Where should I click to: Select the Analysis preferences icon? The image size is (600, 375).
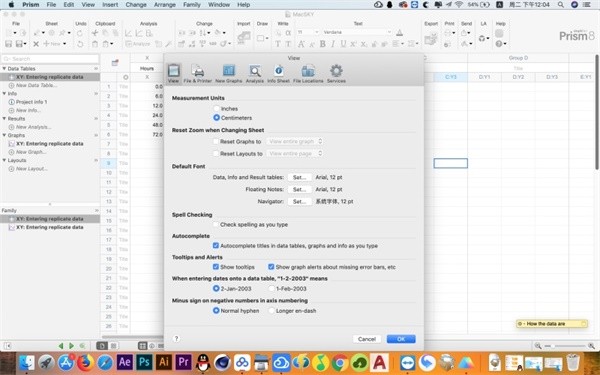pyautogui.click(x=254, y=74)
